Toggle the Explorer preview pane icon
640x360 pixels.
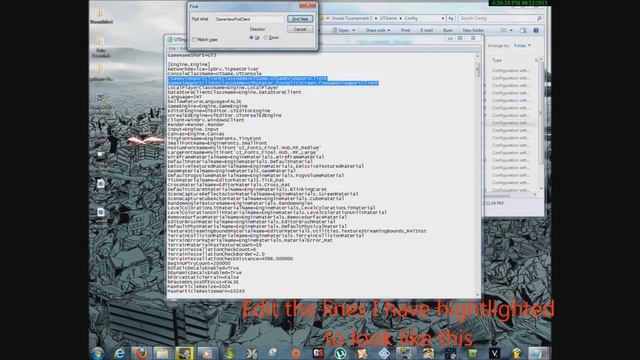tap(523, 30)
